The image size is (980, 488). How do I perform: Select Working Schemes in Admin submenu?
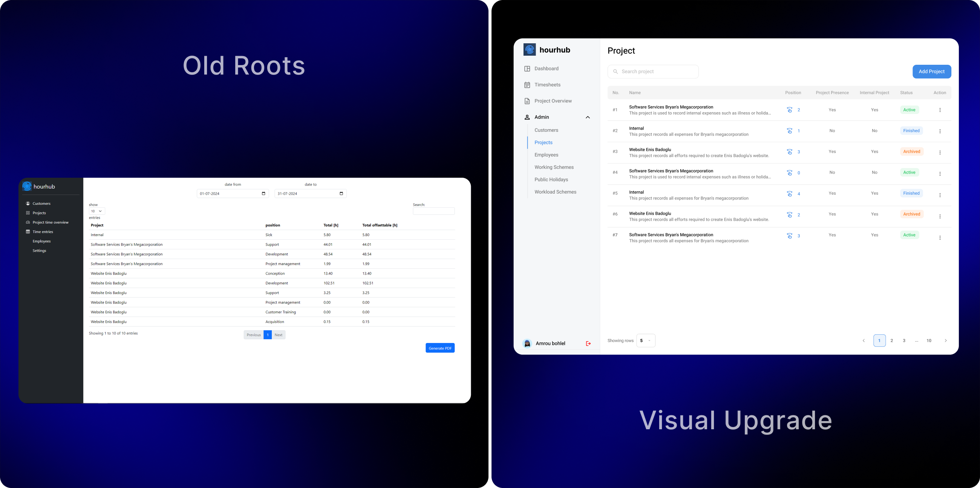pyautogui.click(x=554, y=167)
